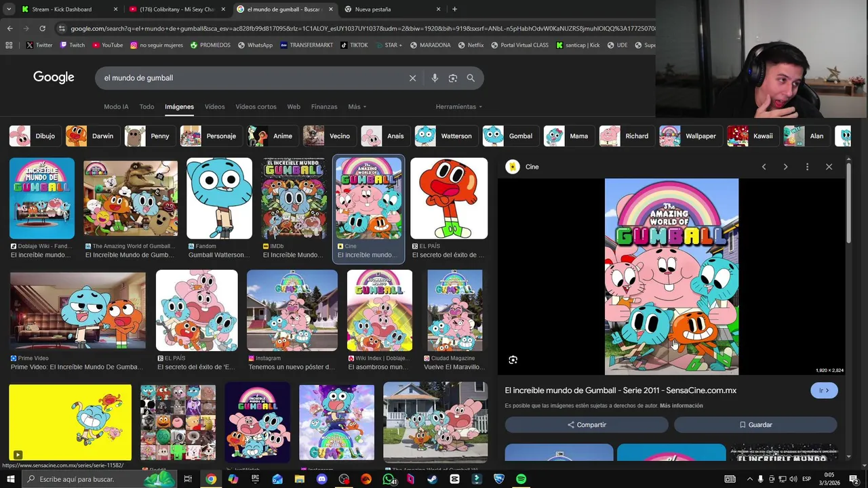Switch to the Nueva pestaña tab

[x=391, y=9]
